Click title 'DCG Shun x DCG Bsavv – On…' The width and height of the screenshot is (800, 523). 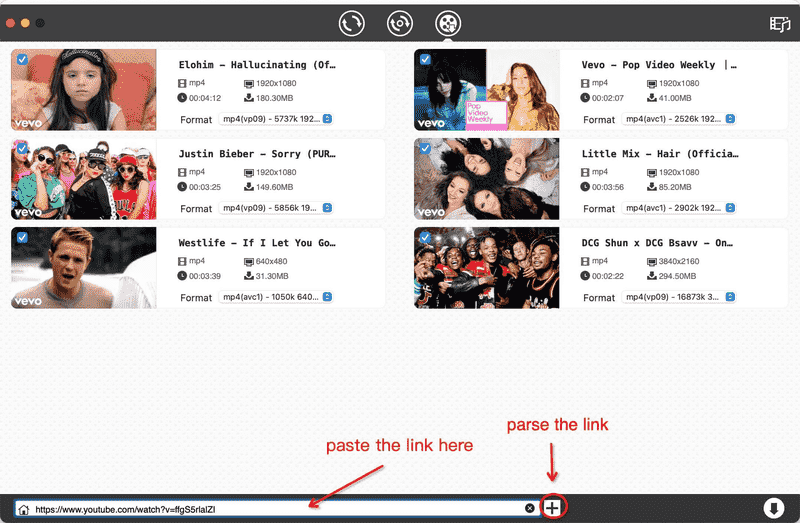[x=658, y=243]
